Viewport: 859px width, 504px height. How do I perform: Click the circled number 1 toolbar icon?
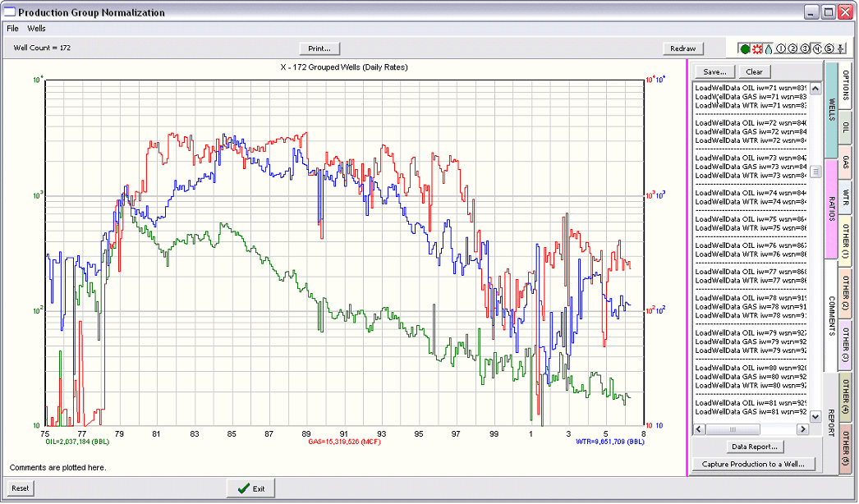pyautogui.click(x=781, y=48)
